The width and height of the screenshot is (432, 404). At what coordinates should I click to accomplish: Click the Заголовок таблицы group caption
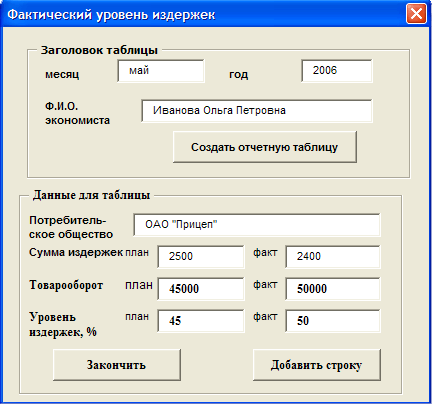(x=99, y=50)
